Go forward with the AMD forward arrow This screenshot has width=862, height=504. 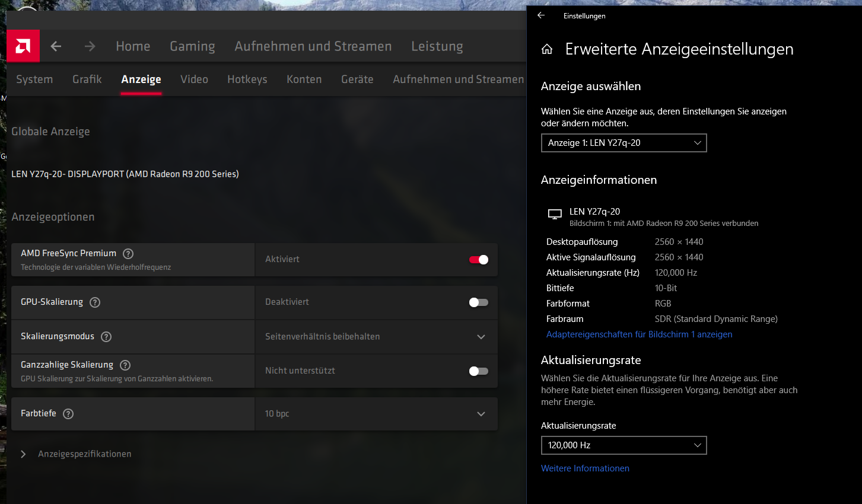[x=90, y=46]
